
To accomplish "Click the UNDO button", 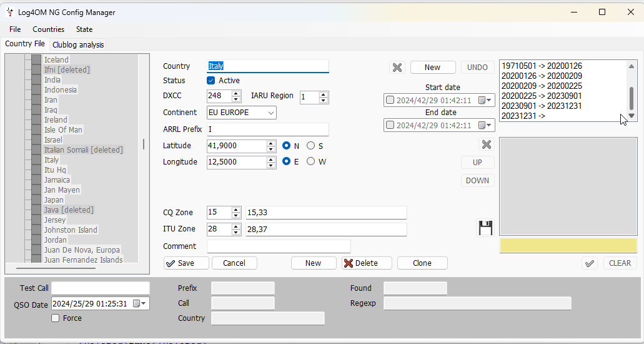I will tap(477, 67).
